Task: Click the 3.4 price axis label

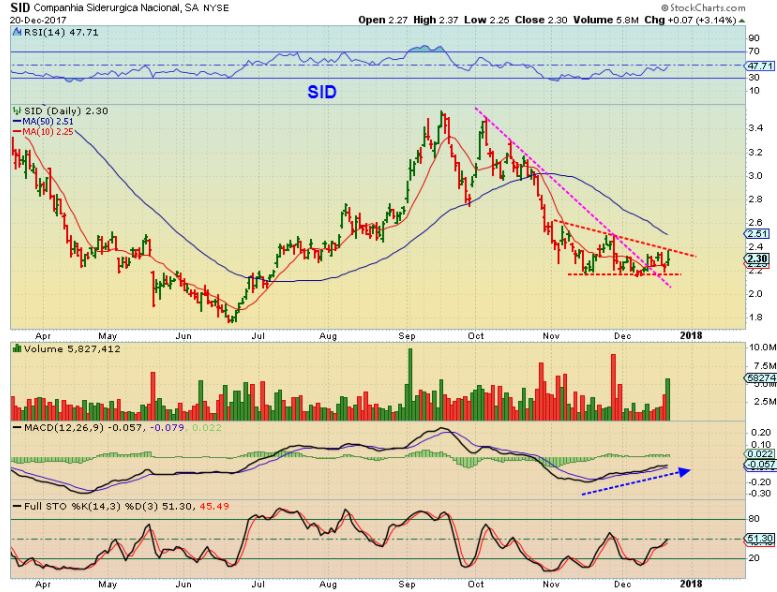Action: [755, 128]
